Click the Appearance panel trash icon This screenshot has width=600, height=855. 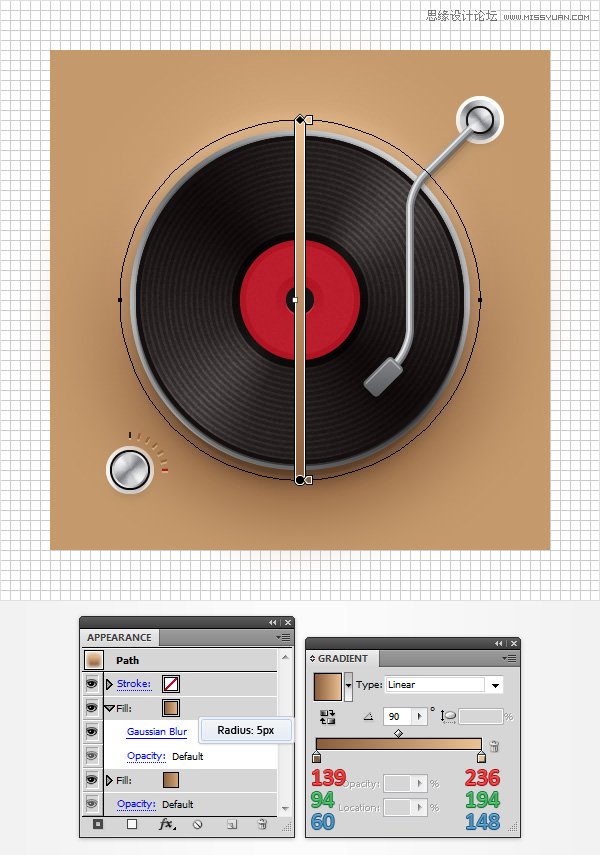click(262, 824)
